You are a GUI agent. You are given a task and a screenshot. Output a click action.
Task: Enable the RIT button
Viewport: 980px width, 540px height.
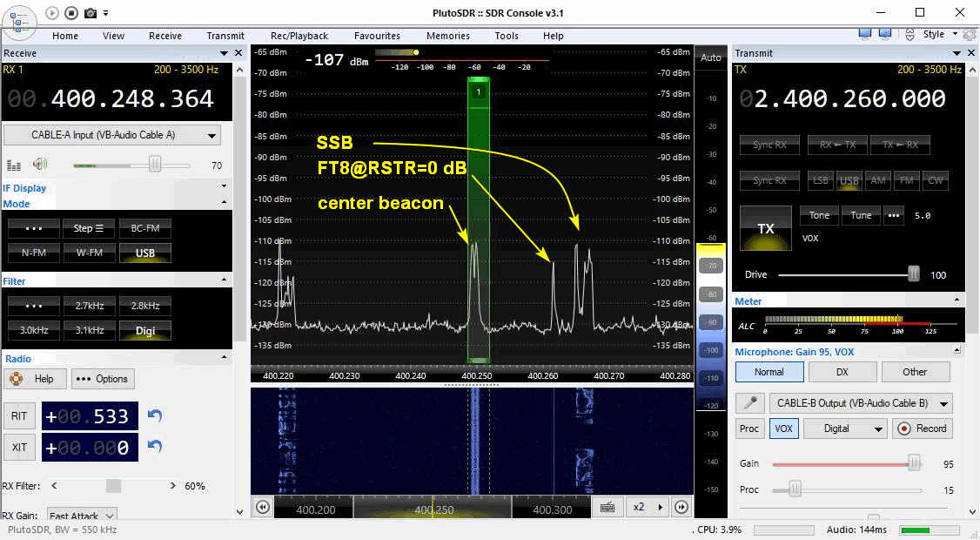click(19, 416)
